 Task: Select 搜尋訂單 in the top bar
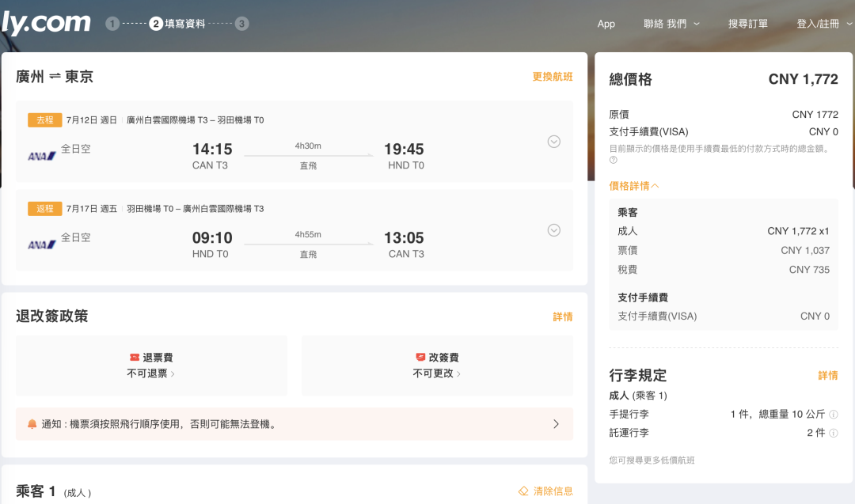click(747, 24)
